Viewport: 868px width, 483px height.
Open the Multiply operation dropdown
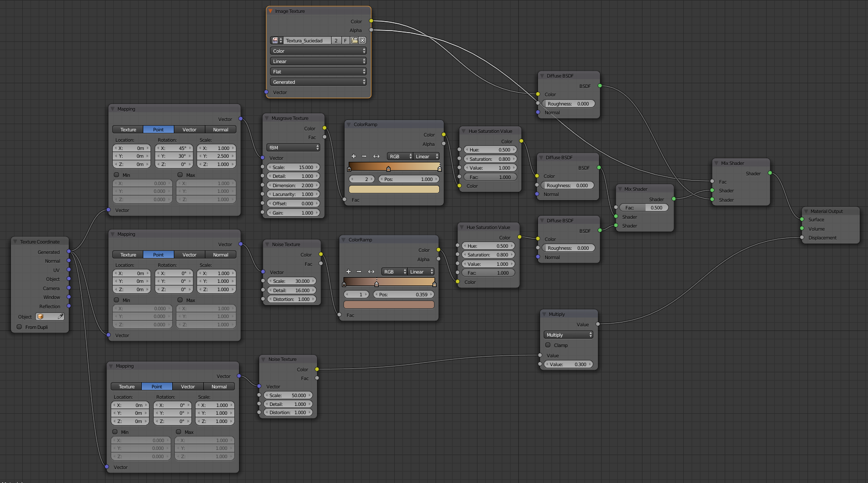tap(568, 335)
